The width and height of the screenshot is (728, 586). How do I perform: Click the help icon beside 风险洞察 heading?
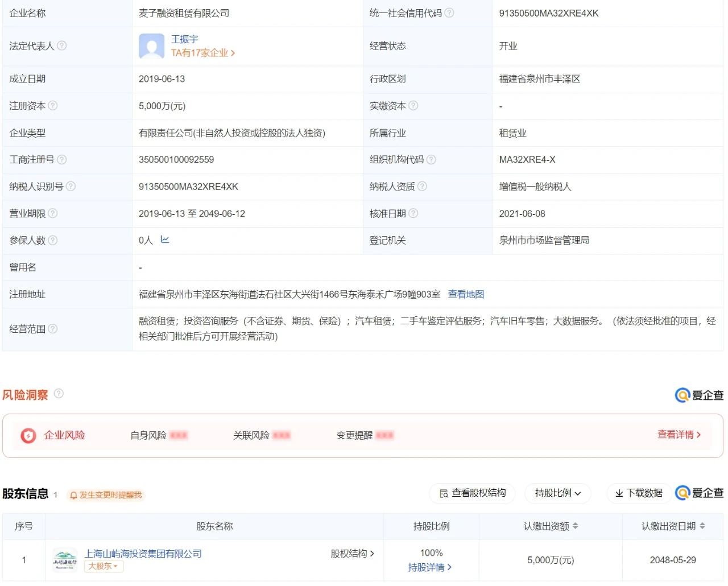point(59,393)
